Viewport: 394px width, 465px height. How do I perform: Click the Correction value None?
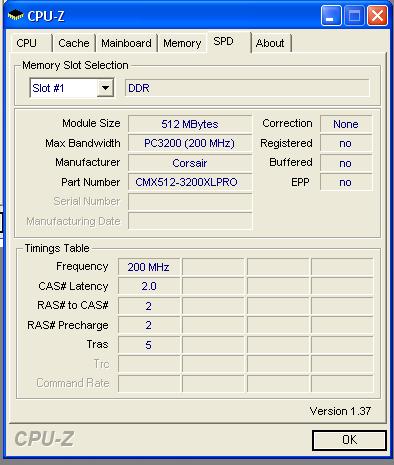click(x=346, y=124)
